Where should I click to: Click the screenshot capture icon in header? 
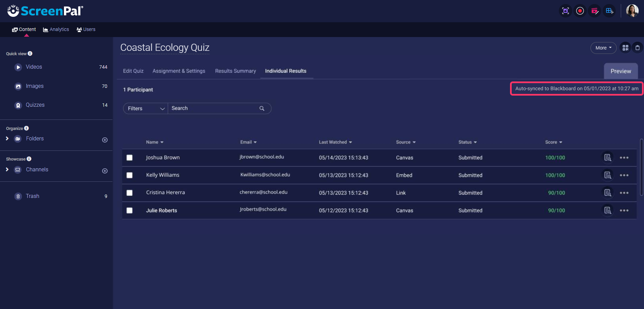pos(566,11)
